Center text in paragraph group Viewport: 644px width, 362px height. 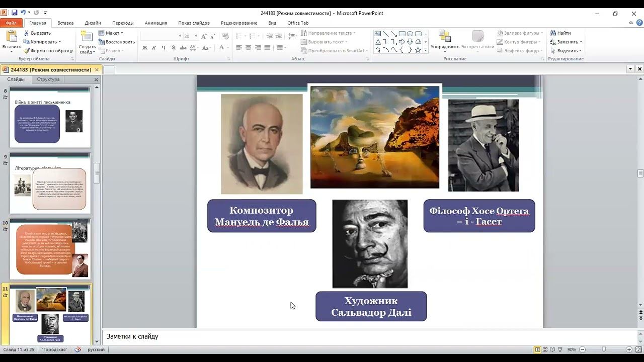point(249,48)
